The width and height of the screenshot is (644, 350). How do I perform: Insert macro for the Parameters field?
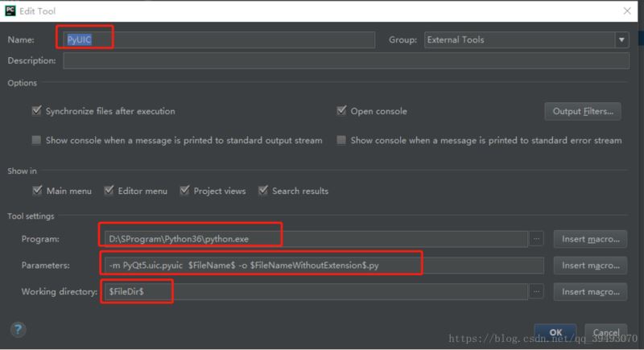(592, 266)
